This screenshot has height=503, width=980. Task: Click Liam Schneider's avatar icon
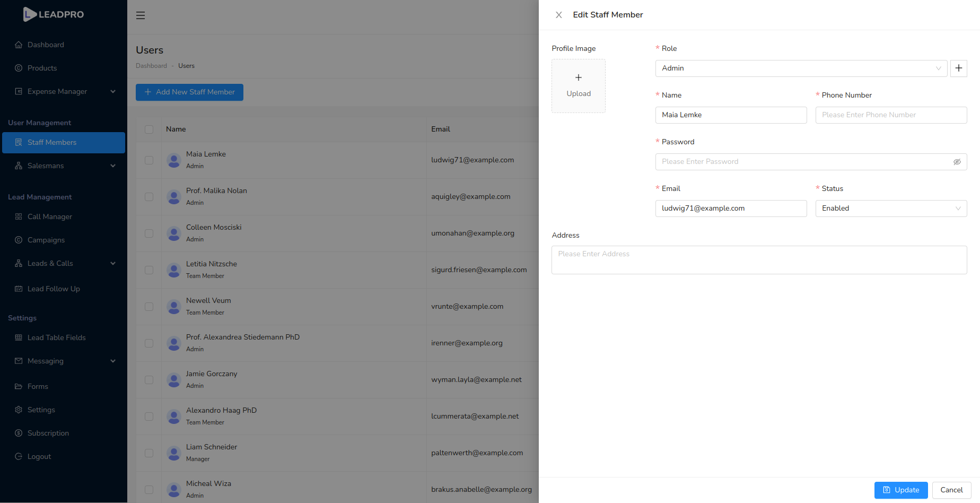click(174, 453)
